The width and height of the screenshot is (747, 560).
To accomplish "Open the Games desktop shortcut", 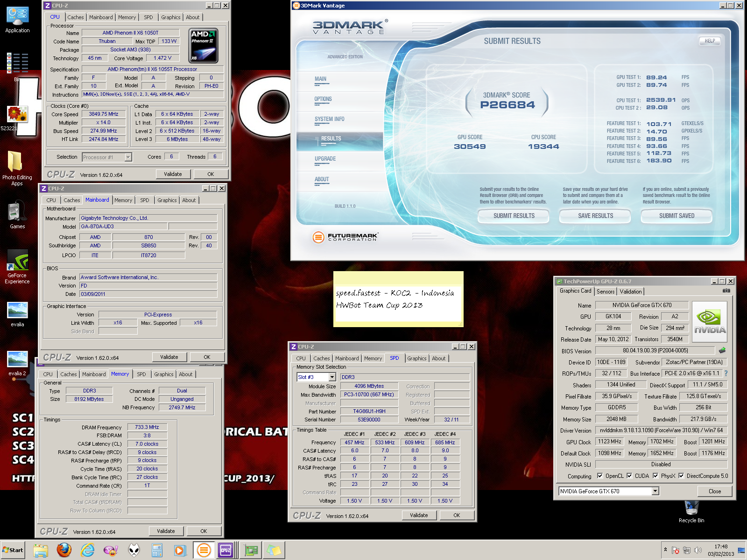I will [17, 215].
